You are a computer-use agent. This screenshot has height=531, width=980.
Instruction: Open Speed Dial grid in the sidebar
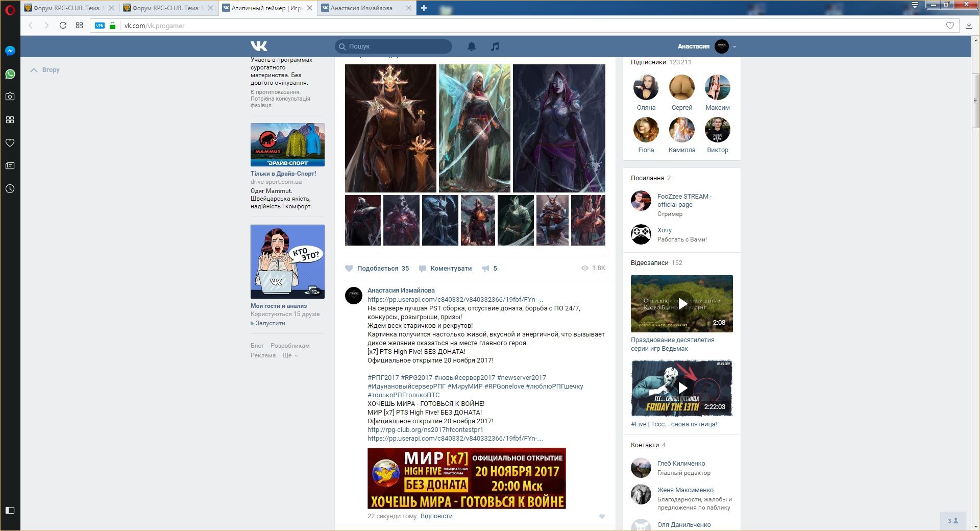[x=10, y=119]
